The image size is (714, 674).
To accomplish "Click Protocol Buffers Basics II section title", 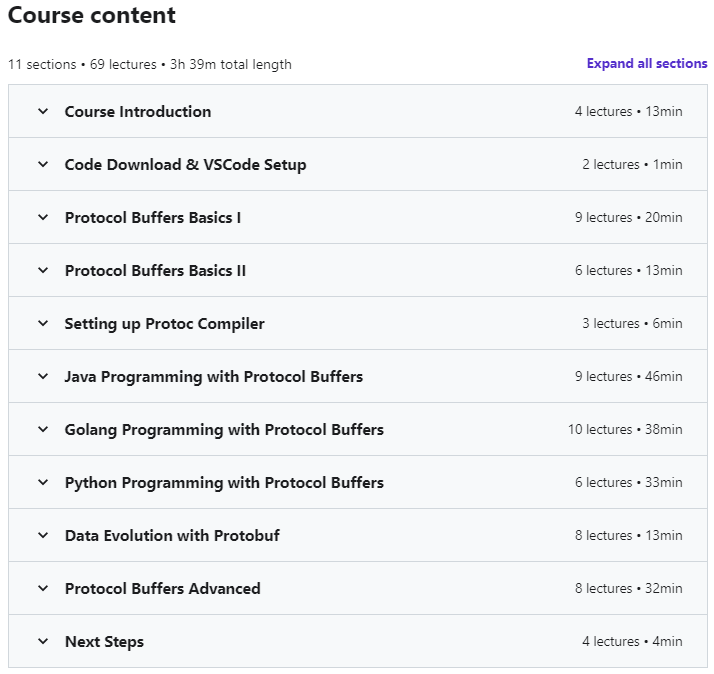I will (155, 270).
